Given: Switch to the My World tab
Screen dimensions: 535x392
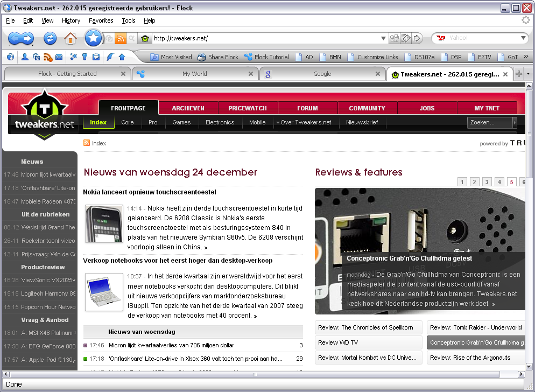Looking at the screenshot, I should 194,74.
